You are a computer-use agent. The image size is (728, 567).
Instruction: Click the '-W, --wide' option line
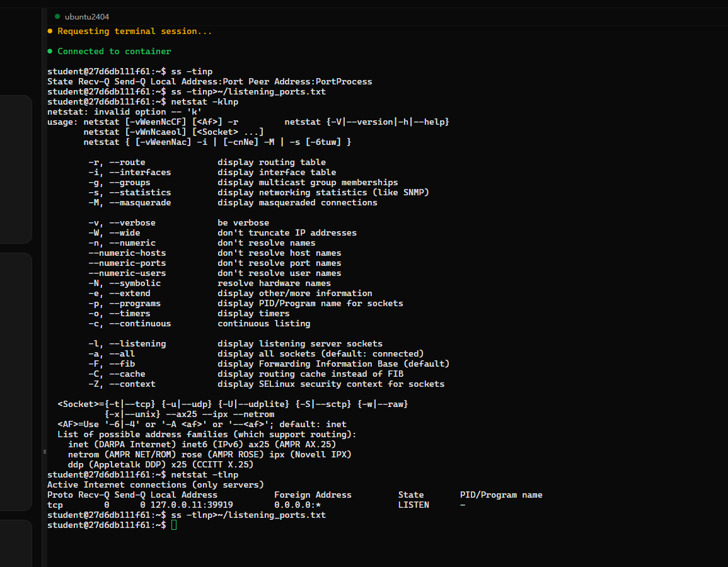(x=222, y=233)
